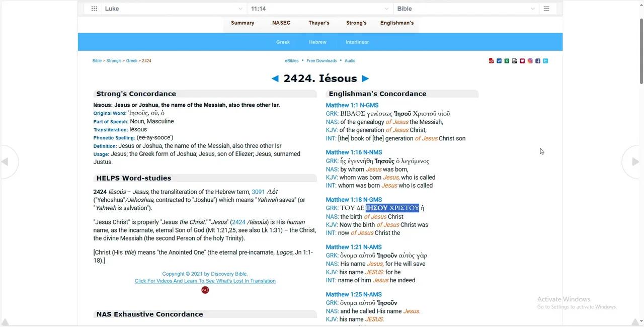Switch to the Strong's tab
644x327 pixels.
click(356, 23)
